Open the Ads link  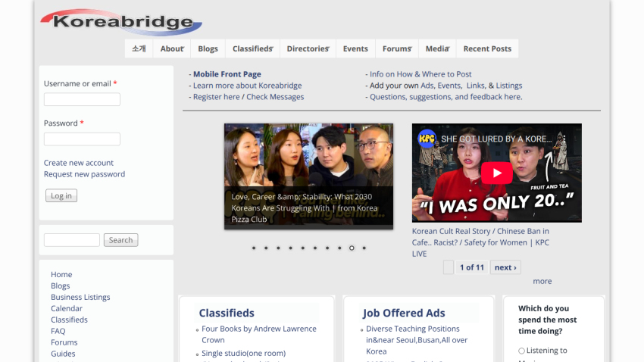click(x=427, y=86)
